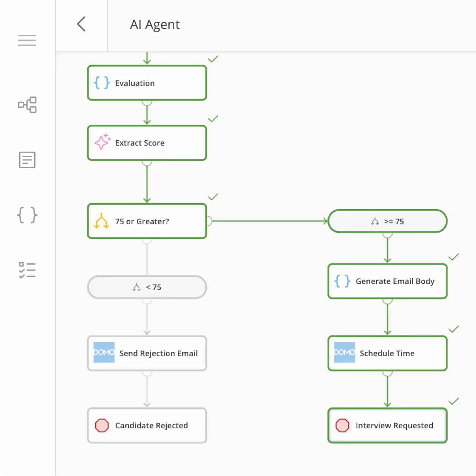Go back using the left chevron
The width and height of the screenshot is (476, 476).
(81, 24)
